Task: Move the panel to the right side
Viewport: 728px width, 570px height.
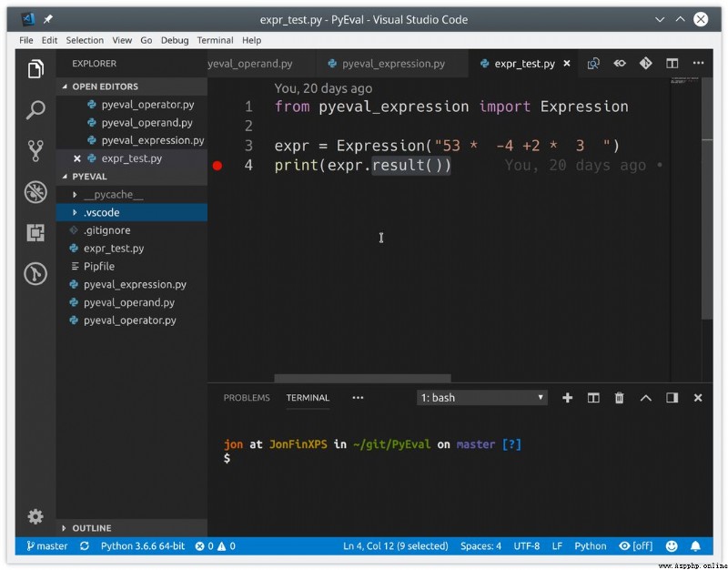Action: click(672, 398)
